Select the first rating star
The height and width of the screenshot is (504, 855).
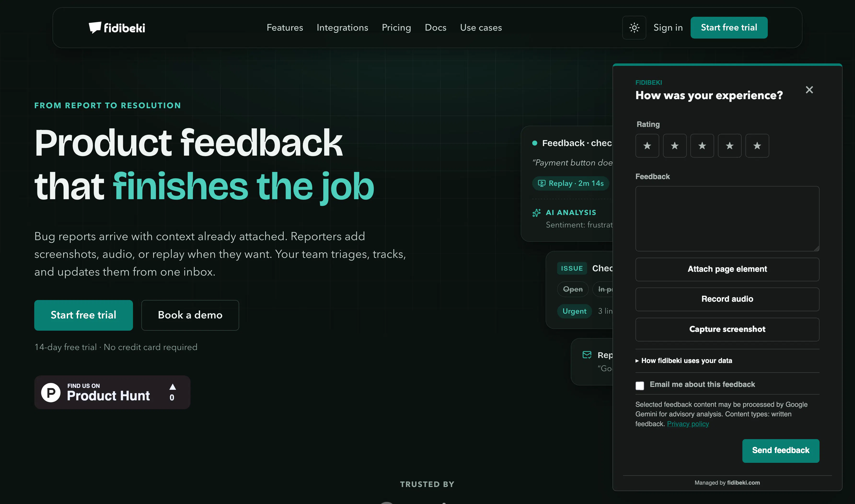point(647,146)
